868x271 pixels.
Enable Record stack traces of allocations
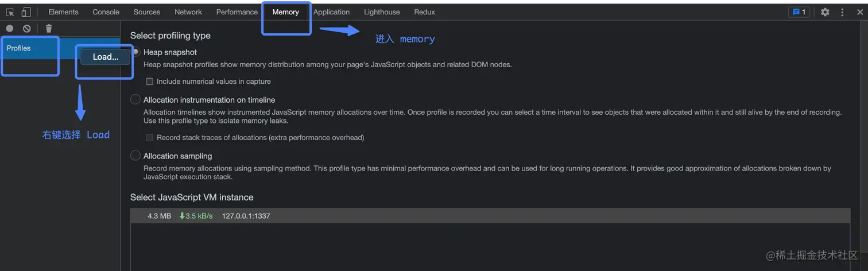point(150,138)
